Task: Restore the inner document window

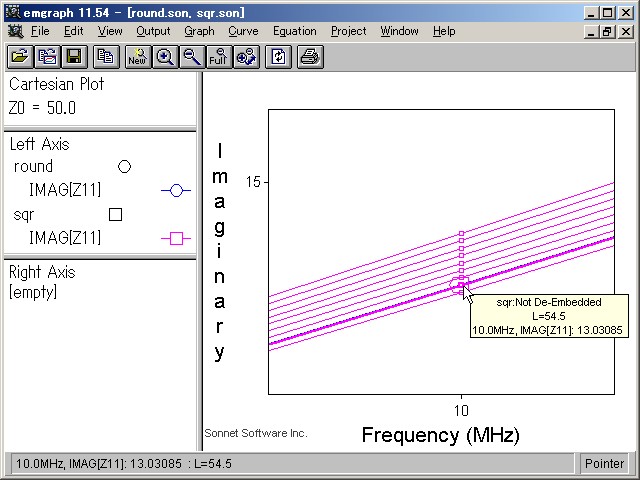Action: (x=607, y=31)
